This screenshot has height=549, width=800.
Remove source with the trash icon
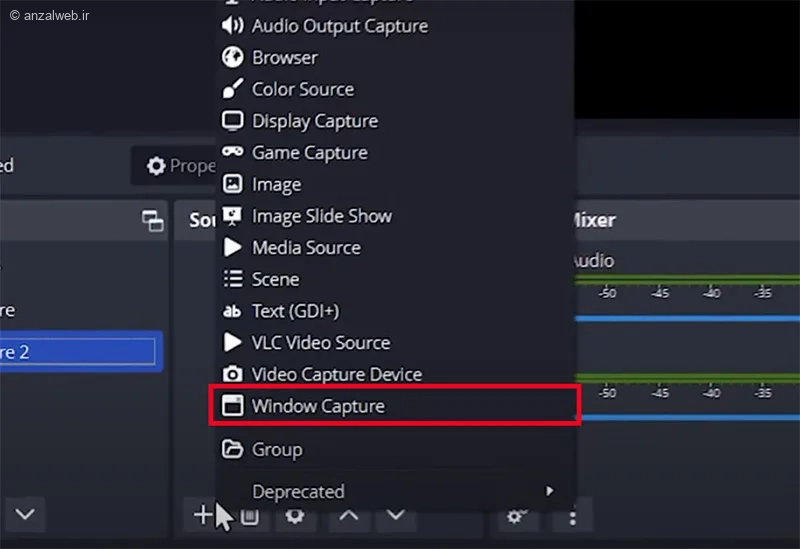(250, 516)
